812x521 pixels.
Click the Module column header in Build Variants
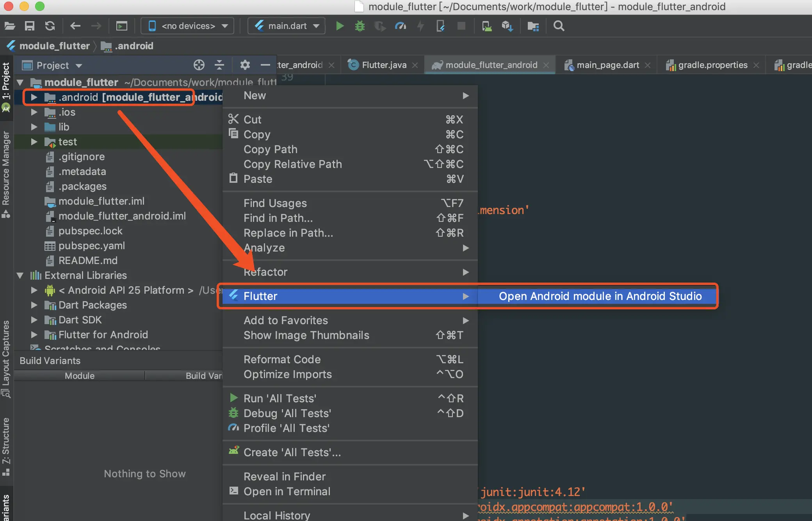point(80,376)
